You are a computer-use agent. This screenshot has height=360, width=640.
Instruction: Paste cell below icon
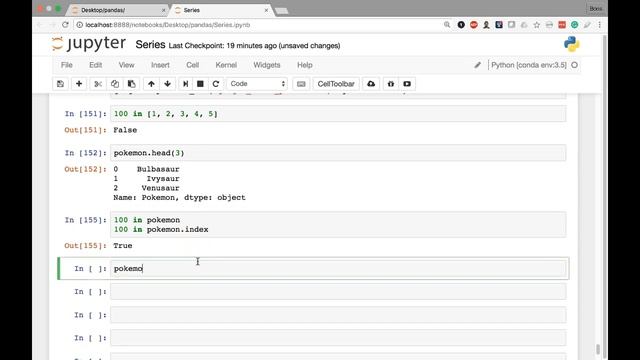pos(131,84)
